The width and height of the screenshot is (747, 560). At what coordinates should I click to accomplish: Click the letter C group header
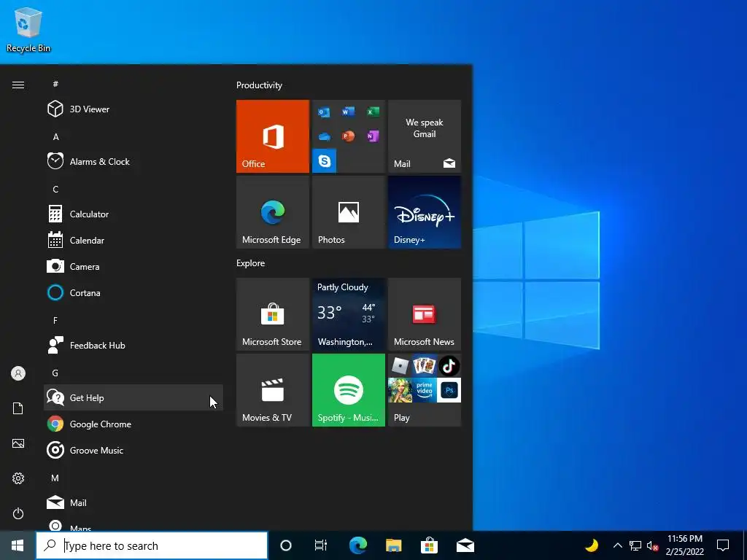[x=55, y=189]
